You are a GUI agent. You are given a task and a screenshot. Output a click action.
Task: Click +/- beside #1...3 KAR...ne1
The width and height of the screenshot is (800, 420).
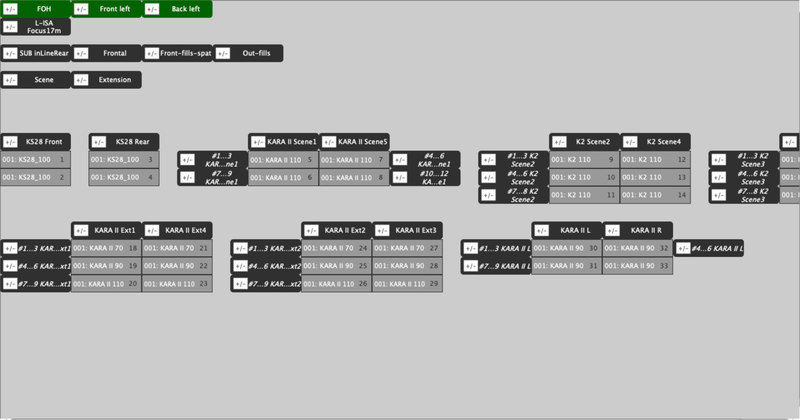tap(187, 160)
